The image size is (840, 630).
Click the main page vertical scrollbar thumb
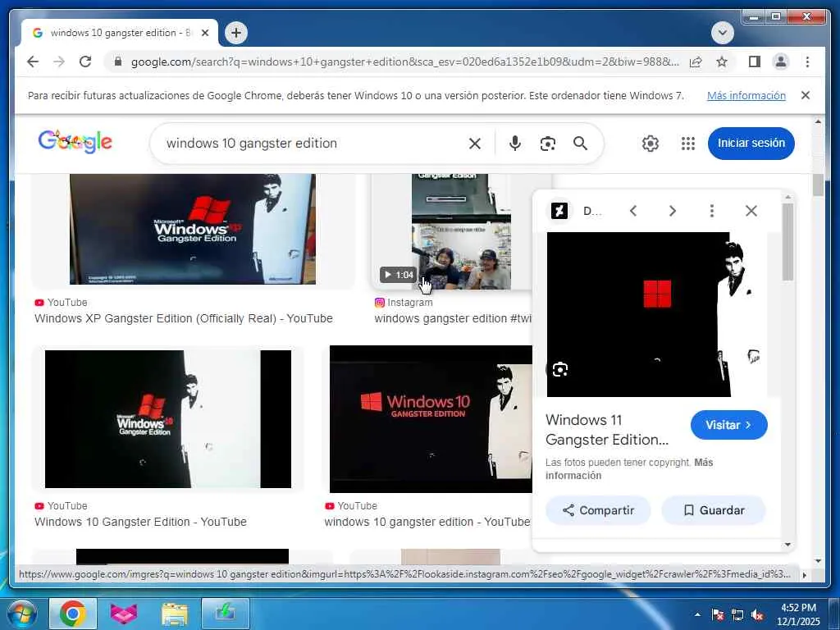[x=818, y=185]
